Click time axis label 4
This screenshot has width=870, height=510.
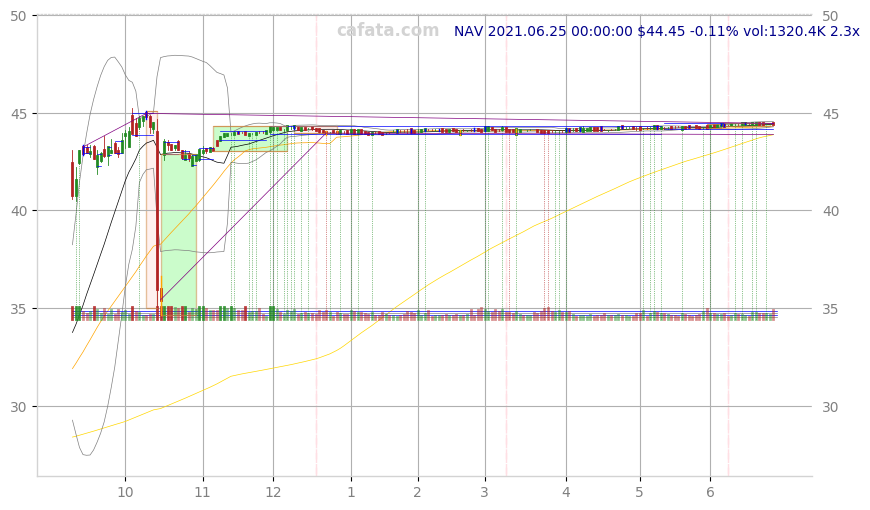point(566,492)
